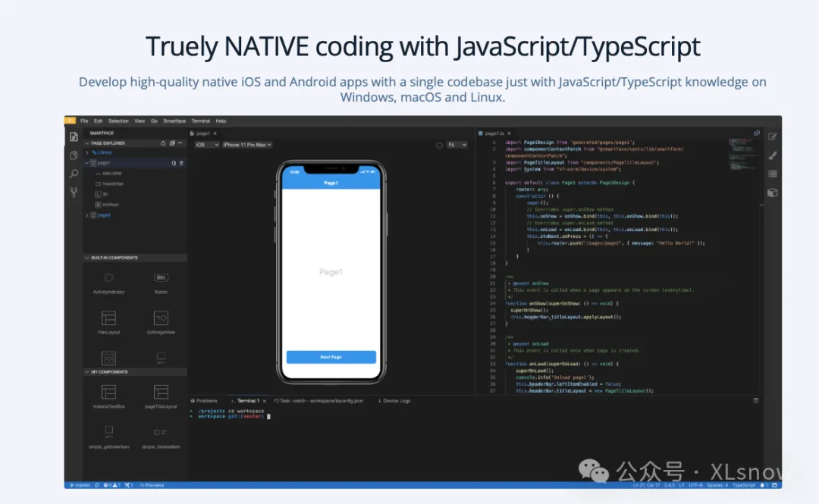Image resolution: width=819 pixels, height=504 pixels.
Task: Select the headerBar tree item
Action: (110, 184)
